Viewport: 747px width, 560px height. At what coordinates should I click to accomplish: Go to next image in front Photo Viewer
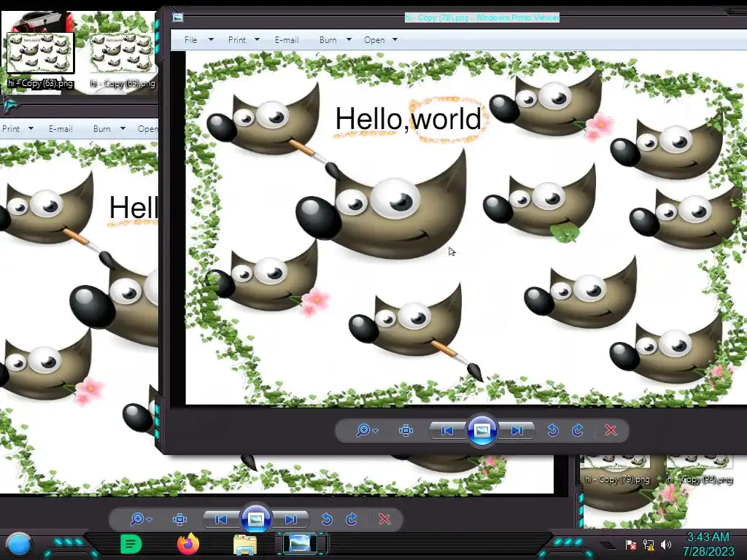[517, 430]
